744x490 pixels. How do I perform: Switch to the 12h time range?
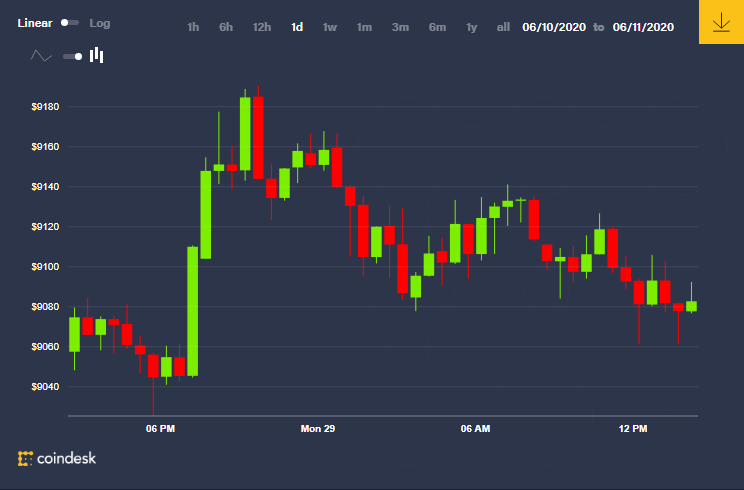click(262, 27)
